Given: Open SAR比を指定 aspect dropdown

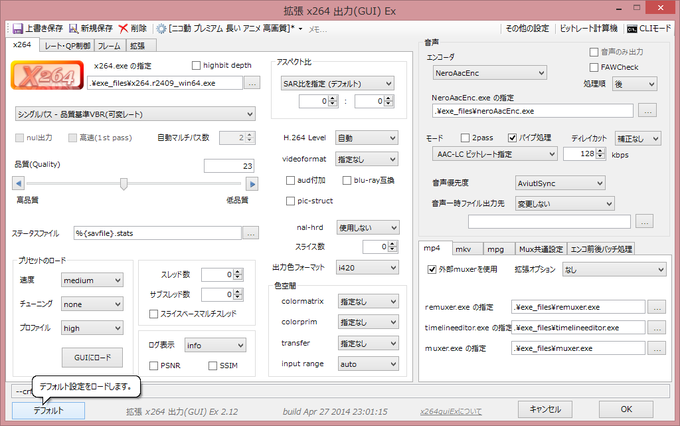Looking at the screenshot, I should pyautogui.click(x=337, y=83).
